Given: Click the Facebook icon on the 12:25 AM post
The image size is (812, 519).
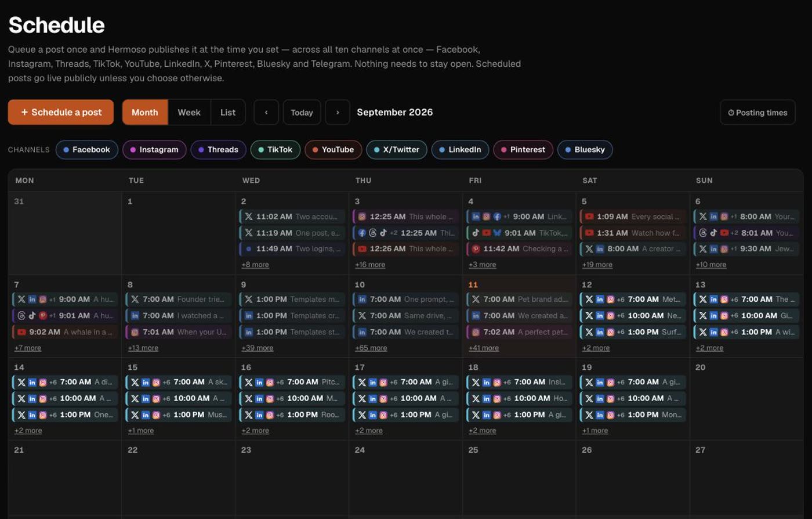Looking at the screenshot, I should (362, 233).
